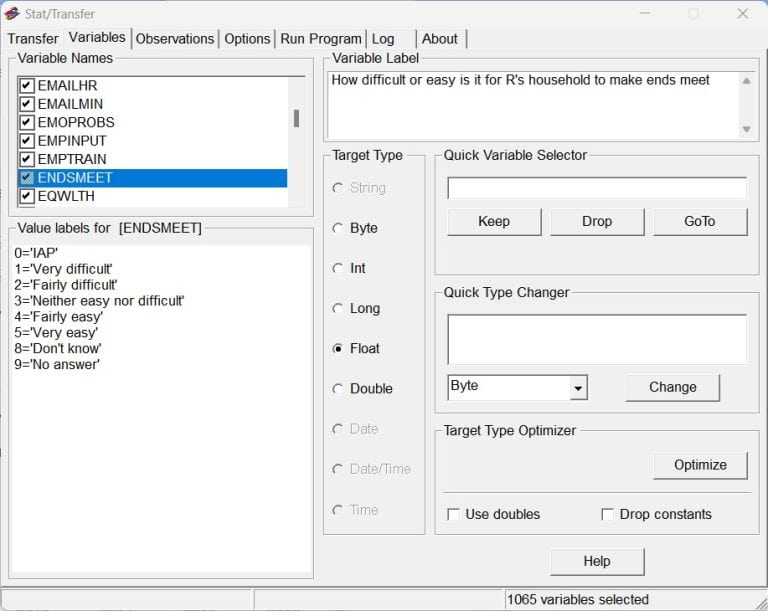This screenshot has height=611, width=768.
Task: Choose Double as the target type
Action: 338,389
